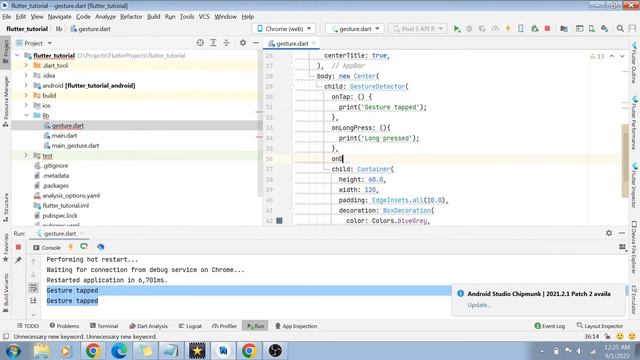Image resolution: width=640 pixels, height=360 pixels.
Task: Open the Build menu
Action: pyautogui.click(x=153, y=17)
